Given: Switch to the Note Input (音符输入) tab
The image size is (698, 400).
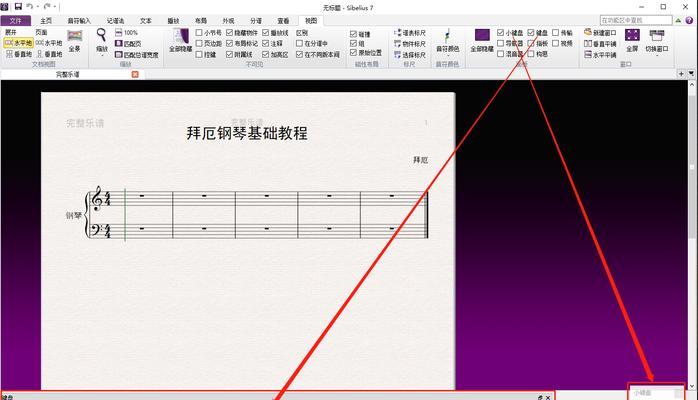Looking at the screenshot, I should (x=78, y=20).
